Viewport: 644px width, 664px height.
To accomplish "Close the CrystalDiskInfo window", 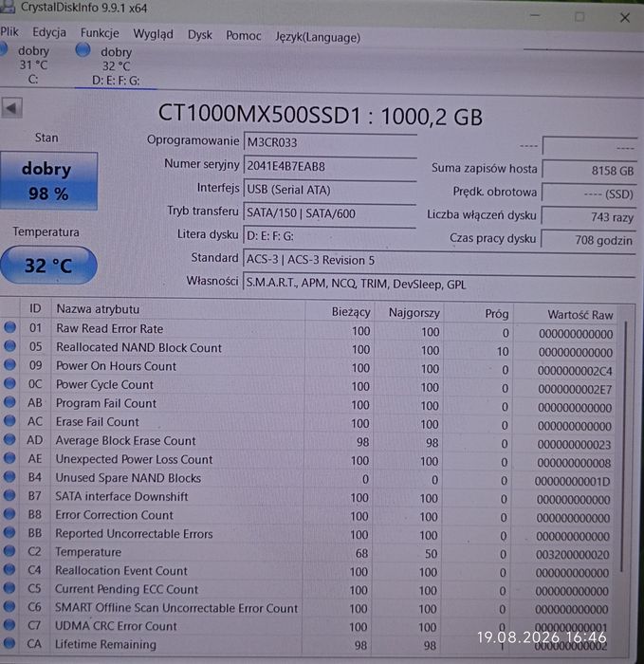I will (625, 17).
